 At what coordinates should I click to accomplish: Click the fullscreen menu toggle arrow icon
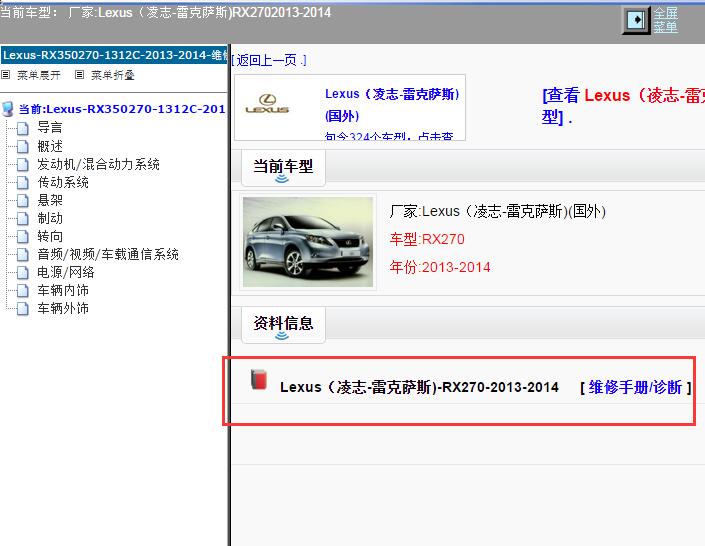coord(636,20)
